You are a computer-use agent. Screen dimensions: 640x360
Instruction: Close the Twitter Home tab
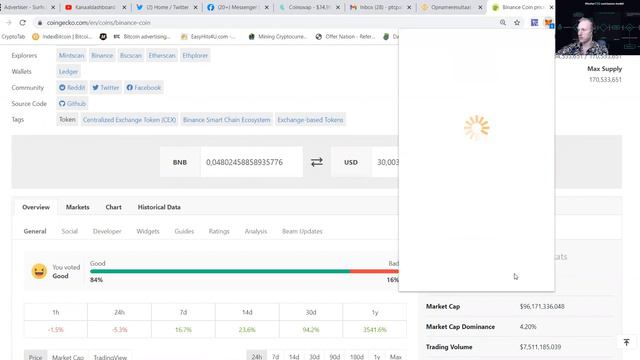click(x=196, y=7)
